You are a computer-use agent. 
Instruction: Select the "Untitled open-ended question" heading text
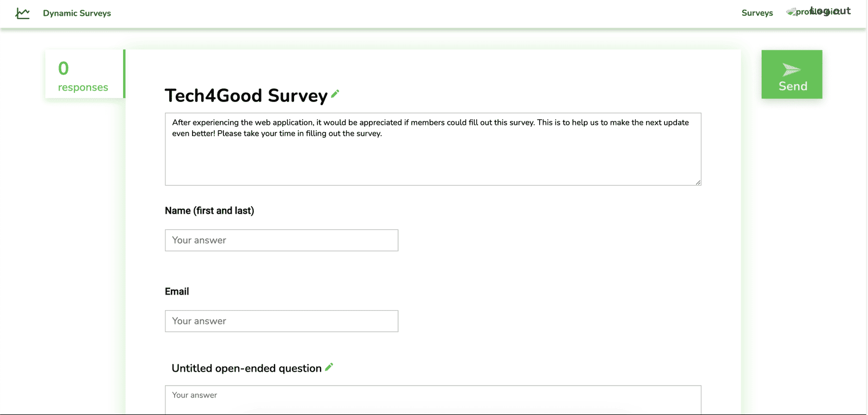point(246,368)
